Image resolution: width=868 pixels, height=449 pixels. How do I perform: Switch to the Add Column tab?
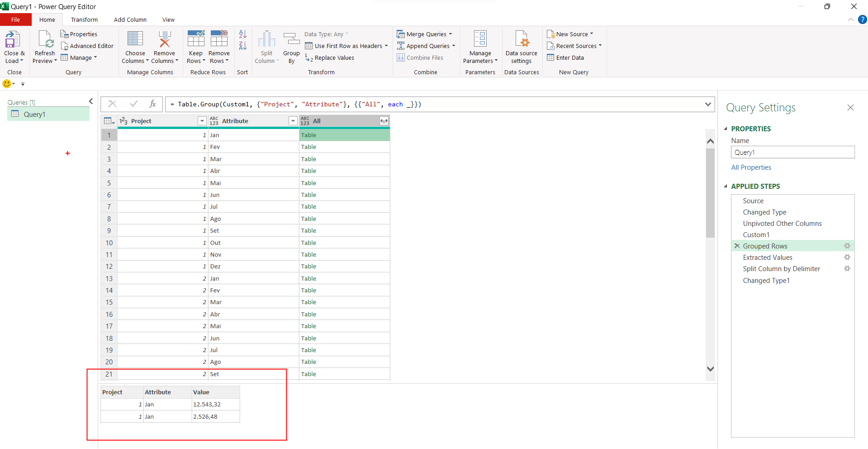click(x=130, y=19)
